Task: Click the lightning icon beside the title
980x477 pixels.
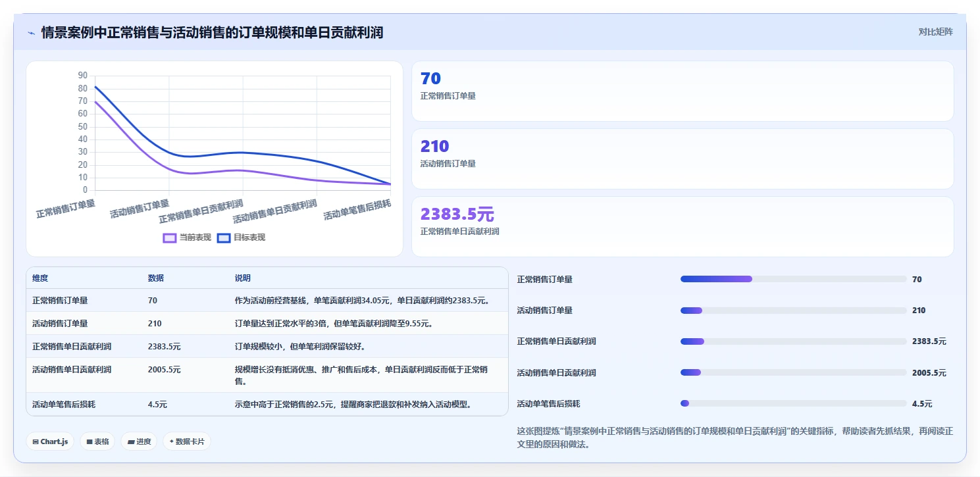Action: (31, 32)
